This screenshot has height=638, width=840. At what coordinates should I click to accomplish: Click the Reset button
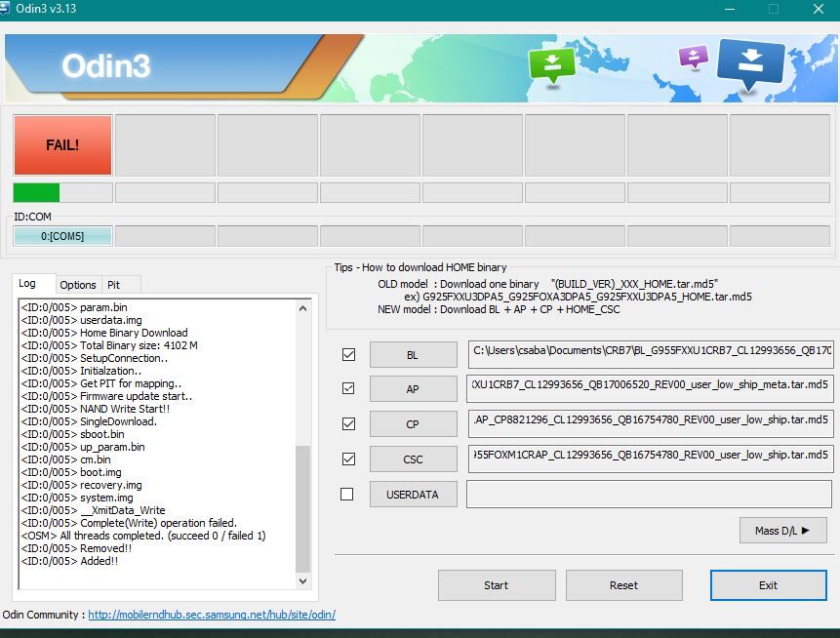coord(624,585)
